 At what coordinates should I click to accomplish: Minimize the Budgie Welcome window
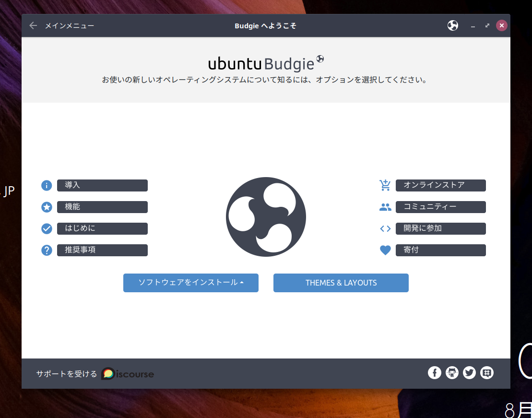pos(473,26)
